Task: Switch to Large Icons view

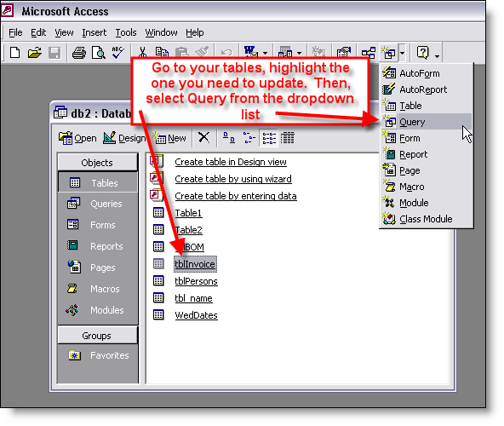Action: coord(229,138)
